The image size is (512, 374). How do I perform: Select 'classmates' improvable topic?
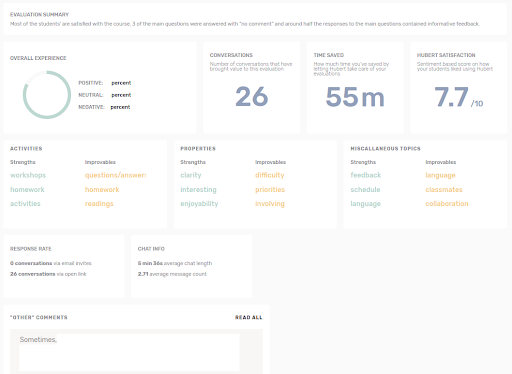444,190
